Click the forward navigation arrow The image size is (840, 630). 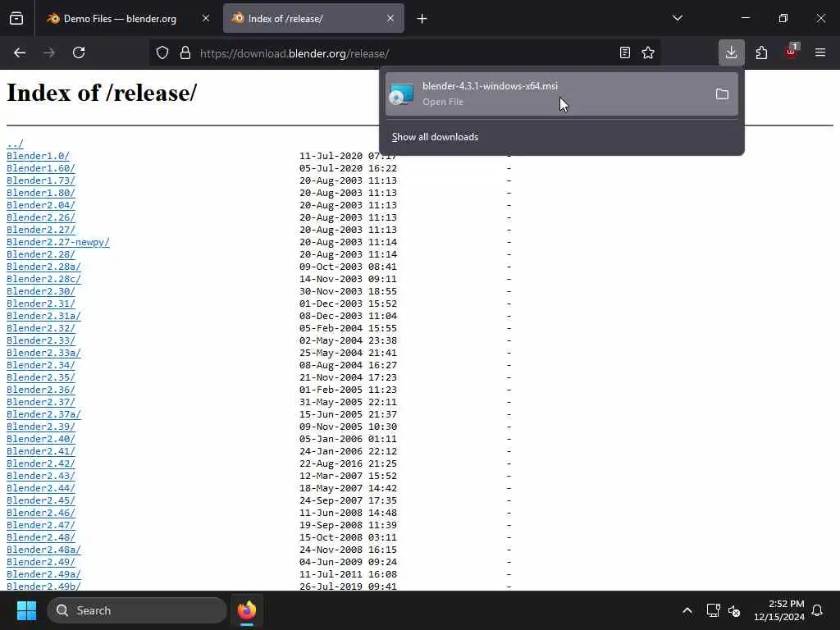pyautogui.click(x=48, y=52)
